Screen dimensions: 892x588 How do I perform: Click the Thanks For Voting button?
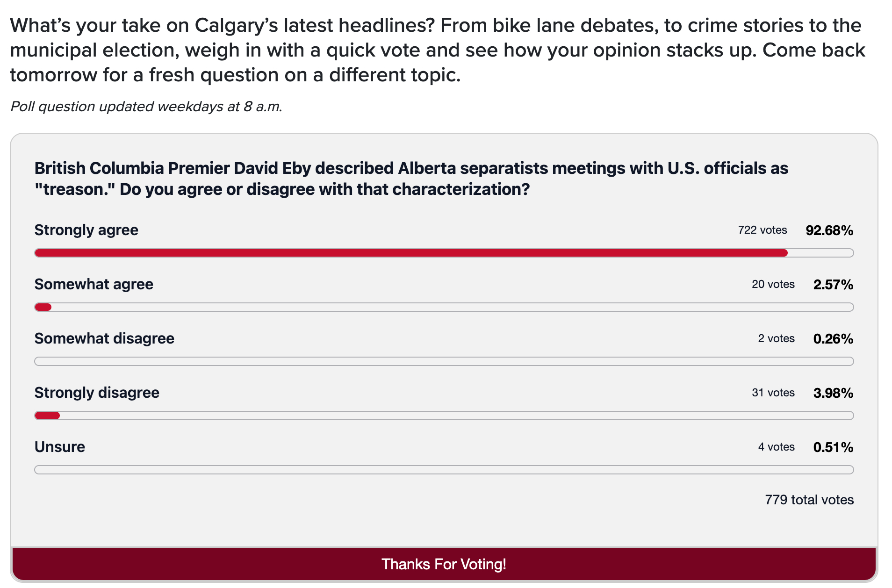click(444, 564)
